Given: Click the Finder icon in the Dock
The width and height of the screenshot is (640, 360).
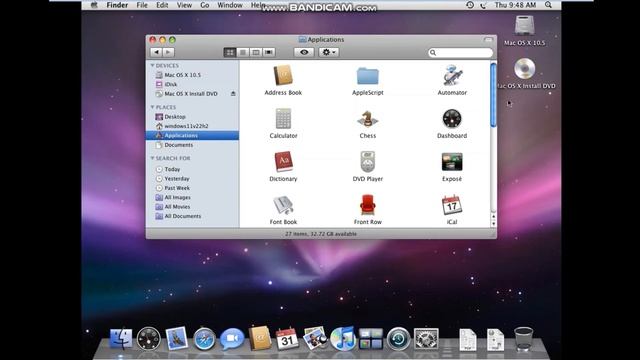Looking at the screenshot, I should point(121,339).
